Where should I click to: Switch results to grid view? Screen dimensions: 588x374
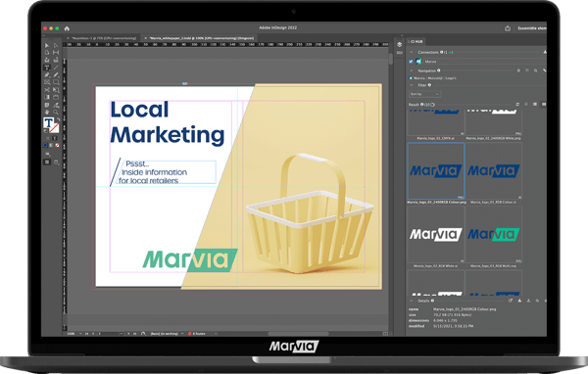543,104
